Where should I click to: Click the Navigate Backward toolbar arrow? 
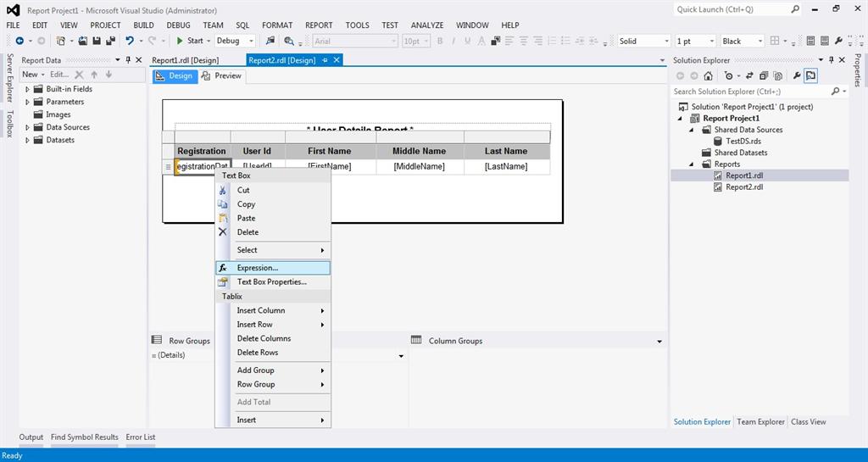pos(19,41)
